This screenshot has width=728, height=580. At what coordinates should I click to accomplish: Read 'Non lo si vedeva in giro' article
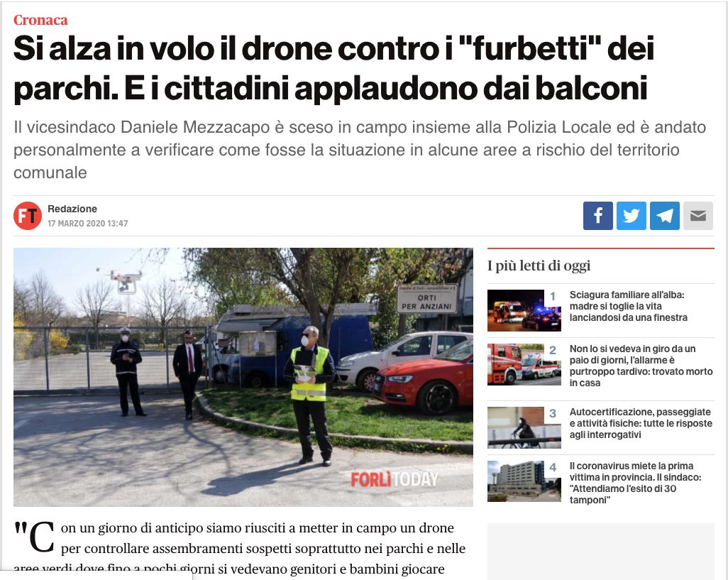(x=641, y=366)
